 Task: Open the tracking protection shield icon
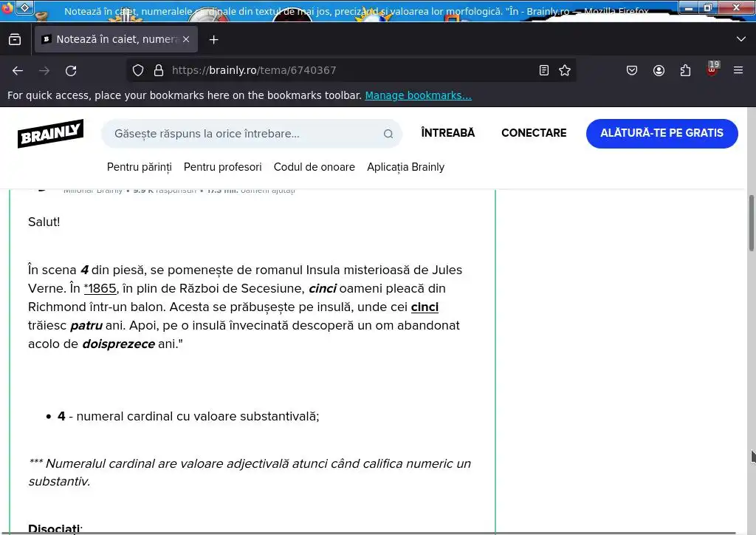[x=138, y=70]
